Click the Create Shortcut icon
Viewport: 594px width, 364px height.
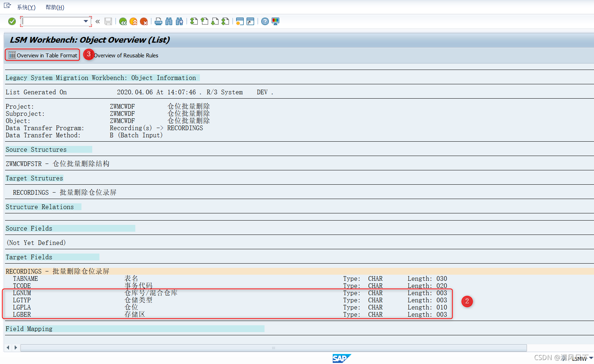point(250,22)
